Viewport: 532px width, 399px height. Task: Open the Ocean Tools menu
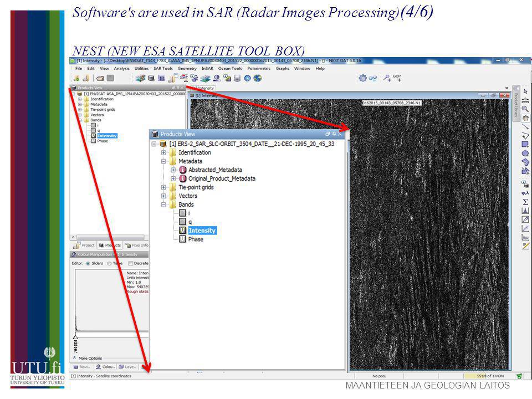pos(230,69)
